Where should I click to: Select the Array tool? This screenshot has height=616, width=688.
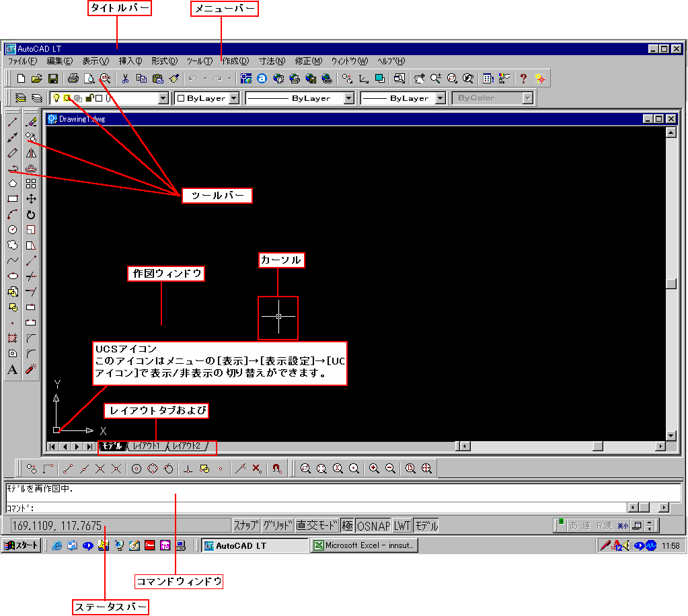[x=31, y=184]
